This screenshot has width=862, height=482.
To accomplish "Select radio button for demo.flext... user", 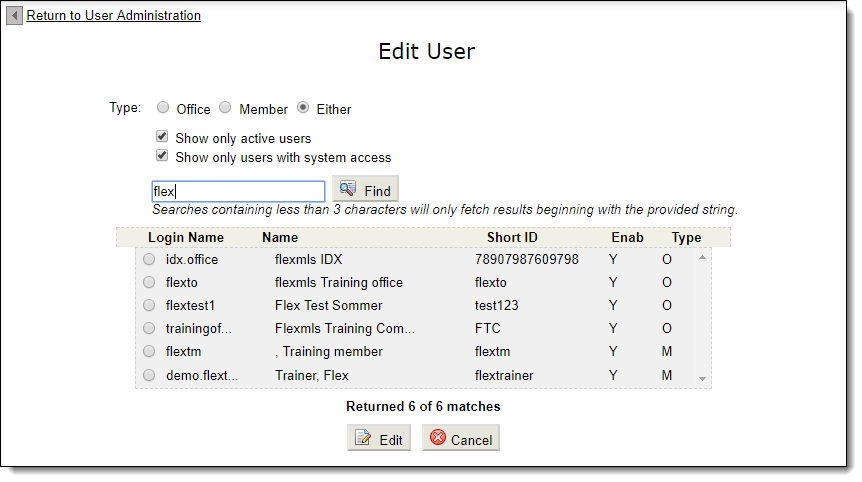I will pyautogui.click(x=149, y=375).
